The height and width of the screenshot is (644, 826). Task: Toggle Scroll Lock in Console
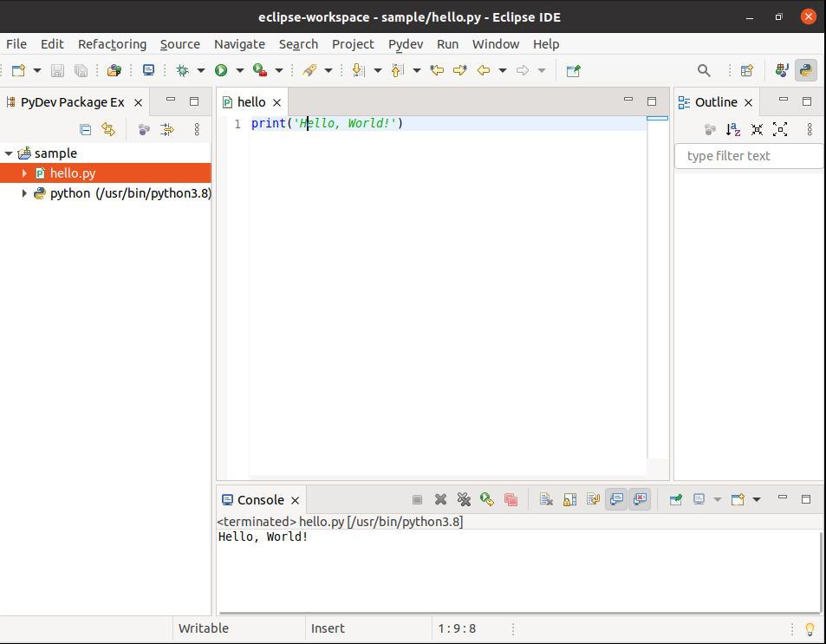pos(569,499)
